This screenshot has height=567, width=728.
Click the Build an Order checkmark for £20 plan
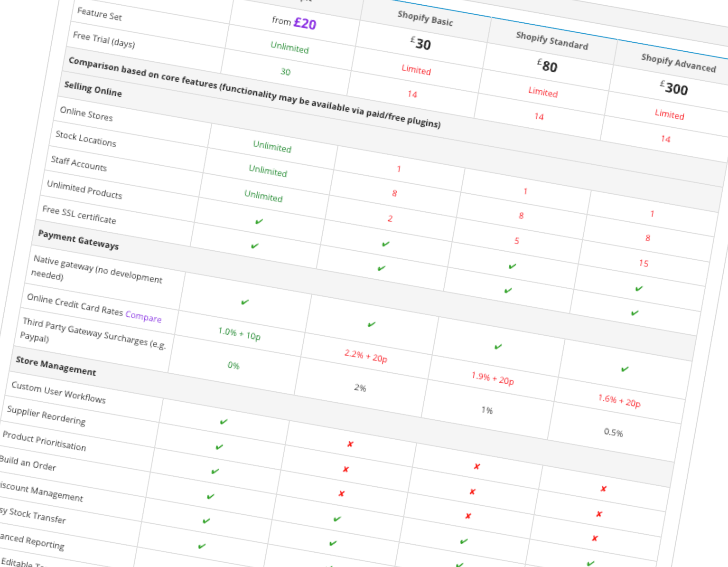click(x=211, y=497)
